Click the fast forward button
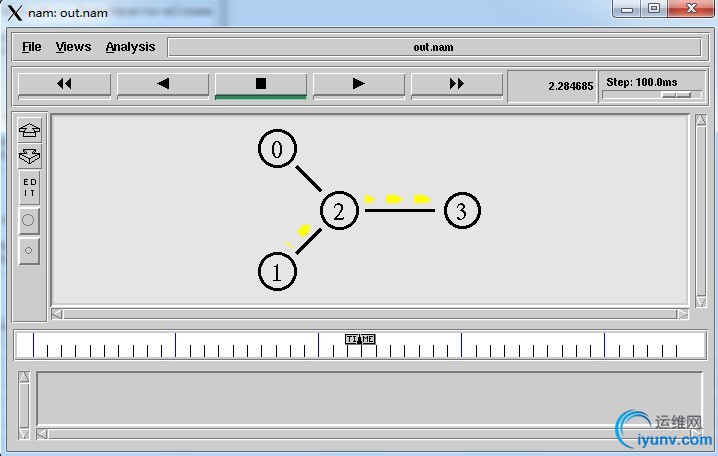The height and width of the screenshot is (456, 718). coord(457,84)
